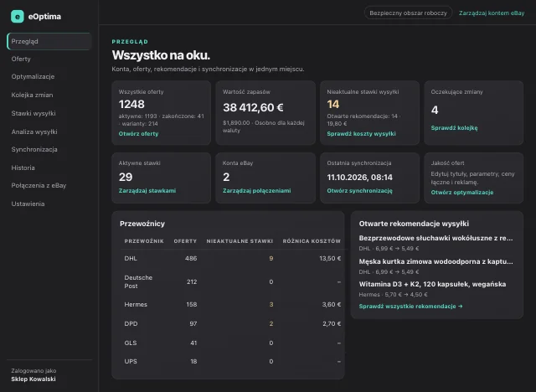Click the 11.10.2026, 08:14 sync timestamp
The image size is (536, 392).
(359, 177)
